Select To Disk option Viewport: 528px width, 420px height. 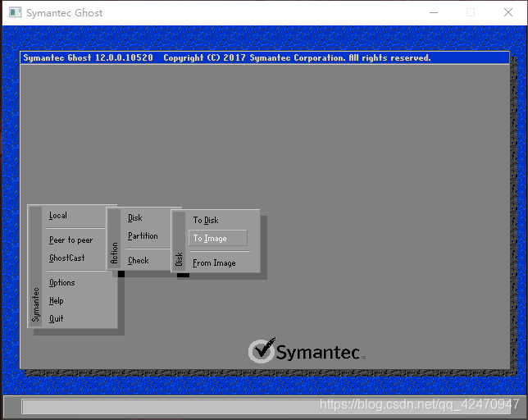(x=206, y=221)
